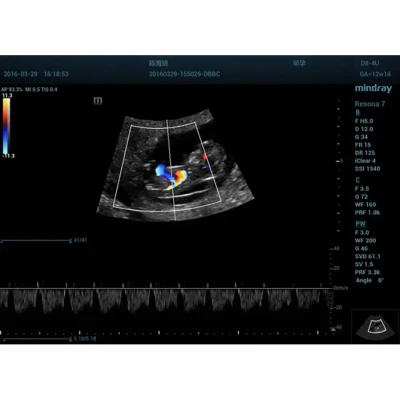Click the pause/freeze icon above the scan

pos(98,101)
